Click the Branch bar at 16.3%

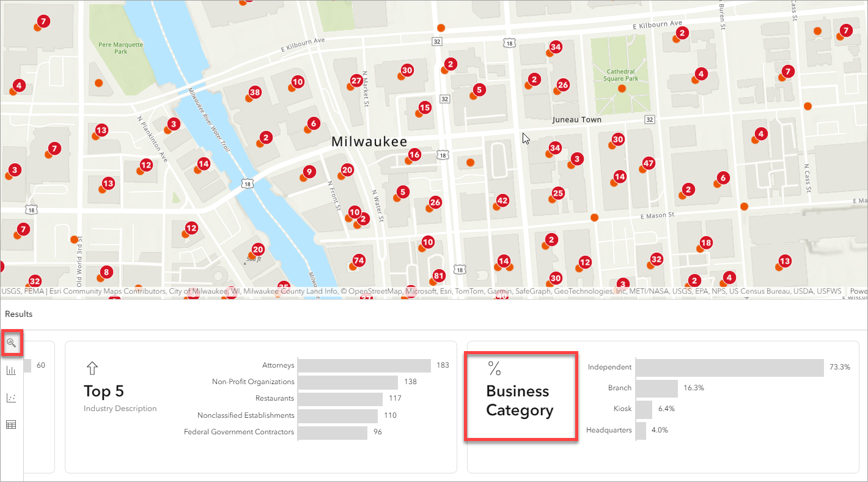657,388
